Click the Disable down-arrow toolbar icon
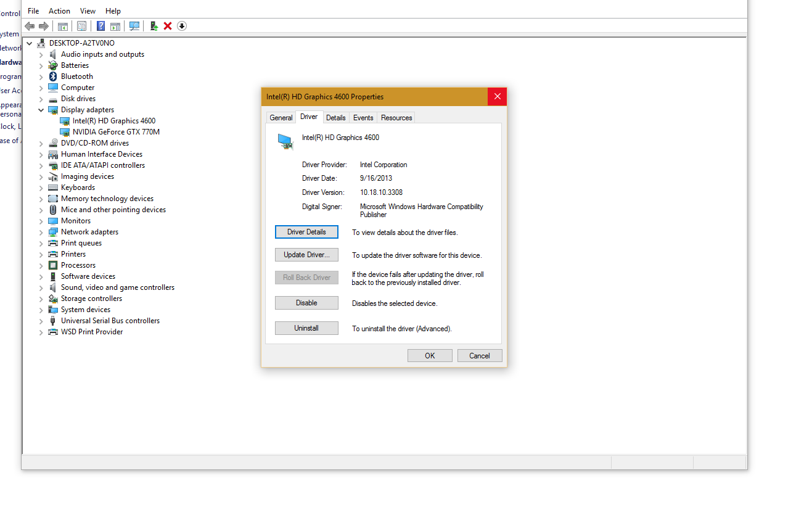The image size is (812, 507). 182,26
